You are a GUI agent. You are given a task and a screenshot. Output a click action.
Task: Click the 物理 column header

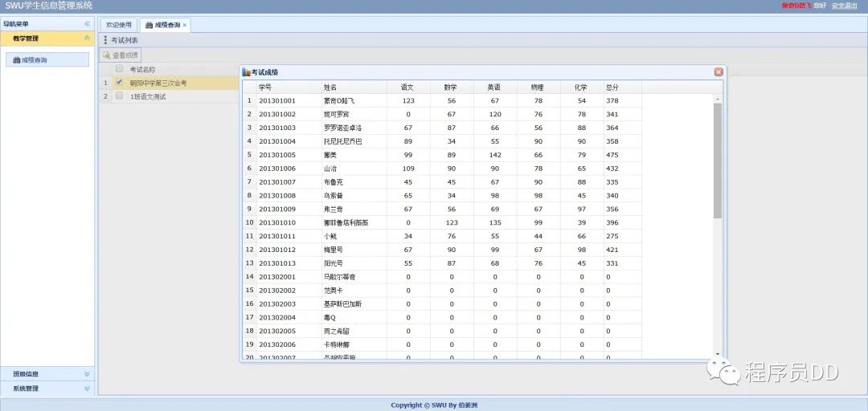tap(538, 87)
